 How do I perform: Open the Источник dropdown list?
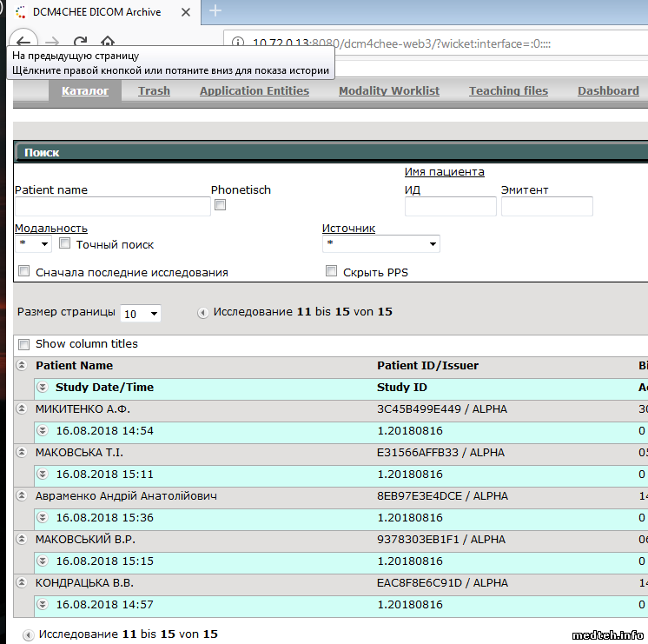(380, 244)
